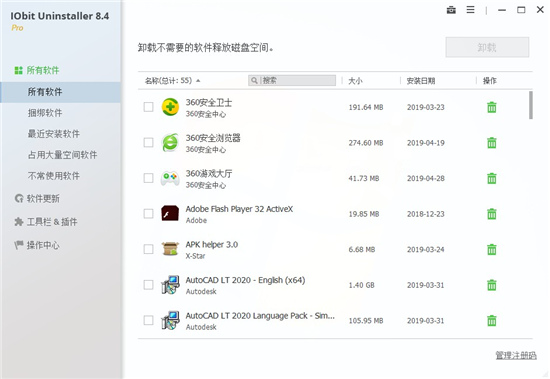Image resolution: width=550 pixels, height=379 pixels.
Task: Click the 所有软件 green grid icon
Action: pyautogui.click(x=18, y=70)
